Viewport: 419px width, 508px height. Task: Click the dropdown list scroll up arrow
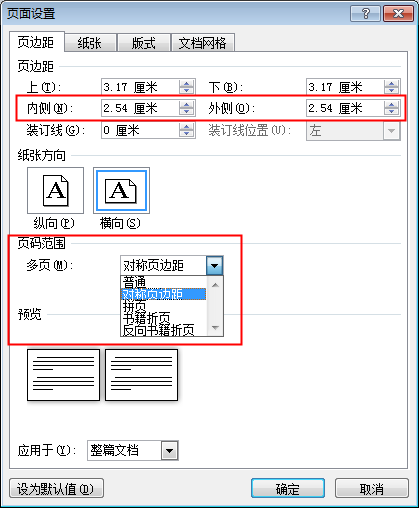(x=215, y=285)
